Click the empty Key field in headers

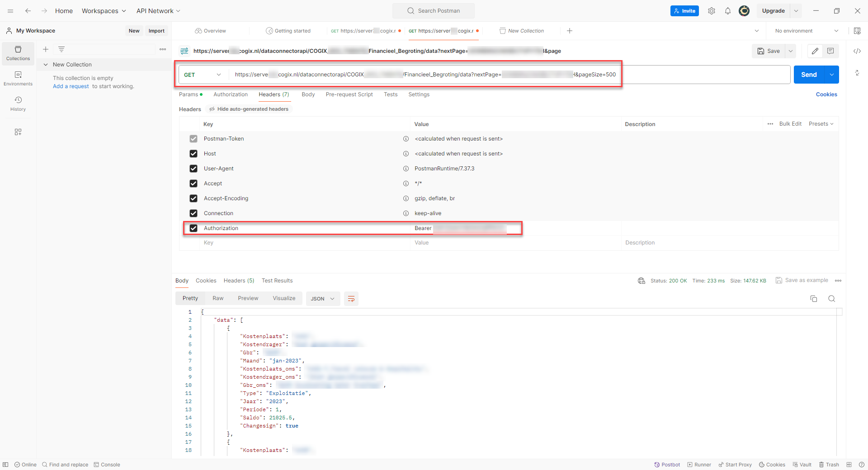pyautogui.click(x=305, y=243)
